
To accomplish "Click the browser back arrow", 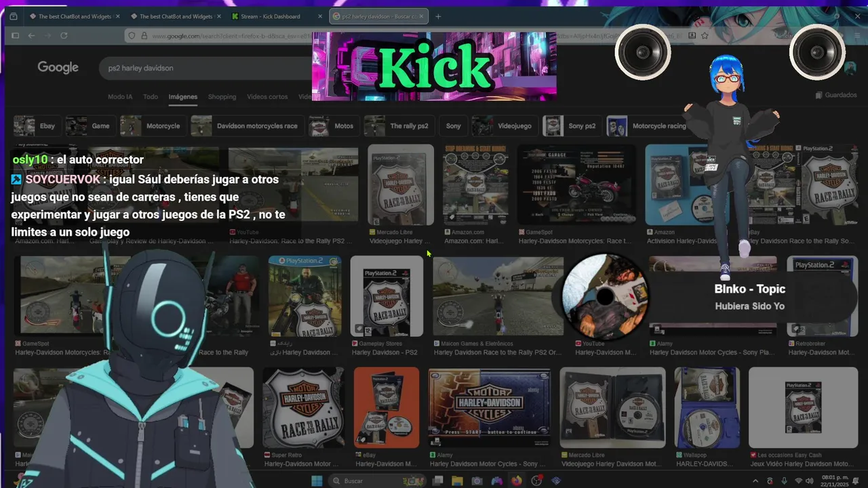I will [31, 35].
